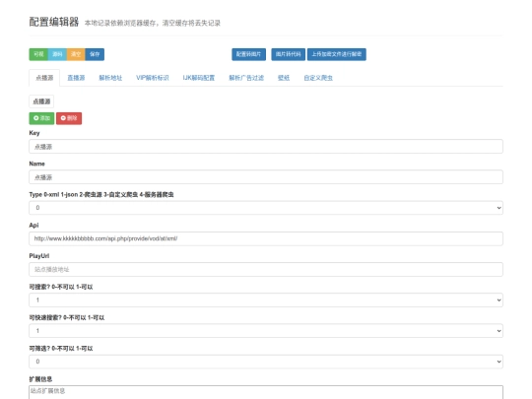Switch to the IJK解码配置 tab
532x399 pixels.
click(x=199, y=78)
